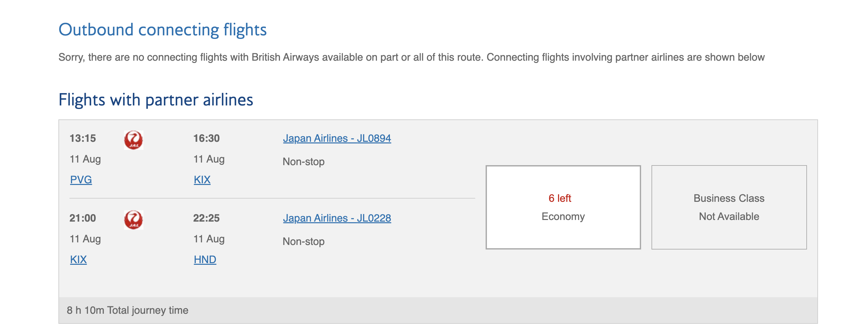868x329 pixels.
Task: Click the KIX arrival airport link
Action: (x=202, y=180)
